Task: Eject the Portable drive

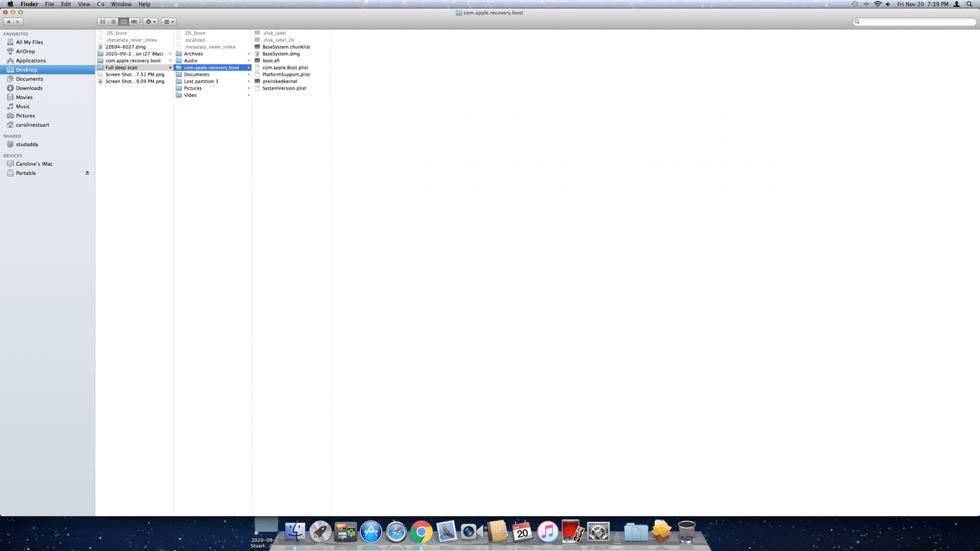Action: click(87, 173)
